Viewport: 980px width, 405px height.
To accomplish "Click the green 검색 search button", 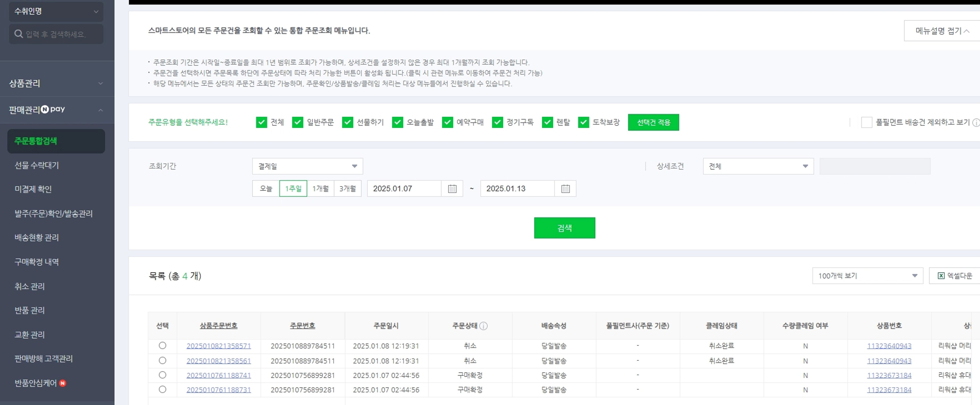I will [x=565, y=228].
